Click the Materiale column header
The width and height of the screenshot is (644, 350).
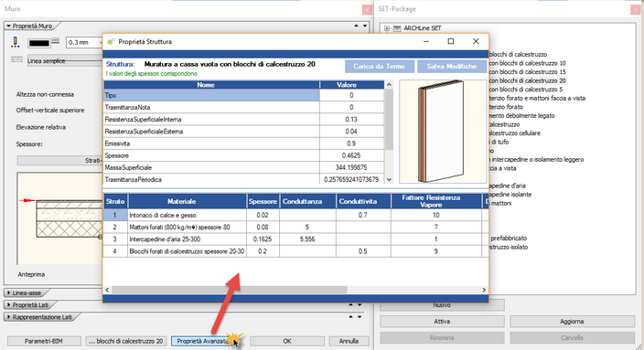pyautogui.click(x=188, y=201)
